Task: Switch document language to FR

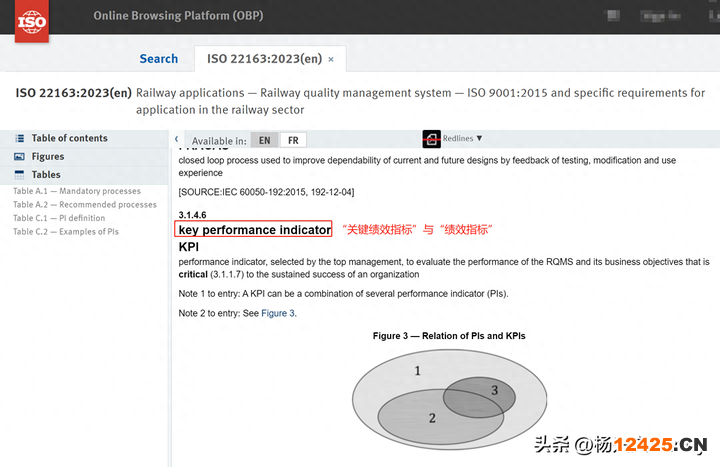Action: (292, 141)
